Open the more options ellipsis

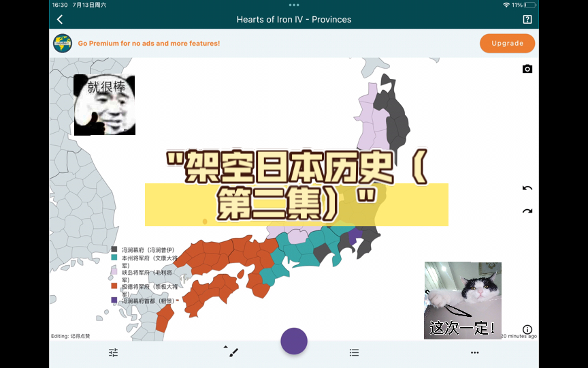(475, 352)
